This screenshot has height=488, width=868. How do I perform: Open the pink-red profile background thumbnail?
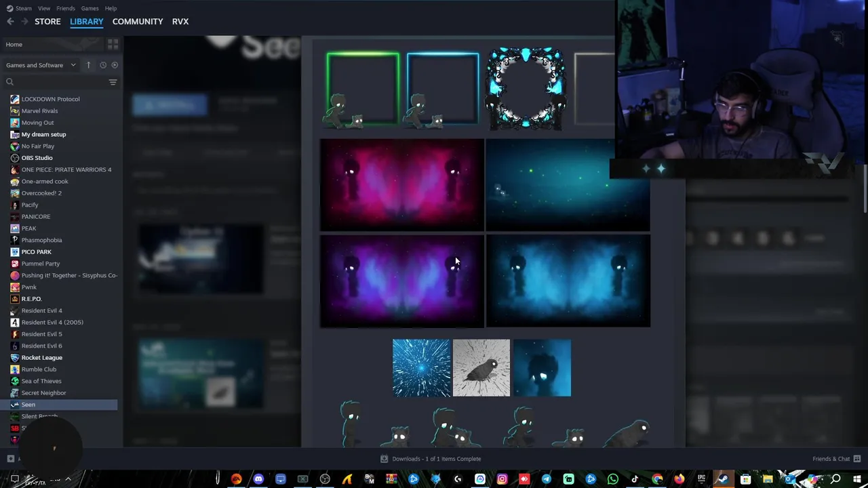pos(402,185)
